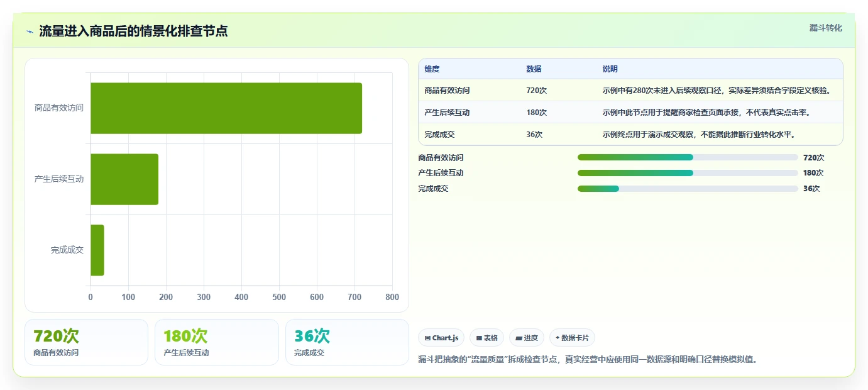
Task: Select the 数据卡片 chip
Action: coord(572,338)
